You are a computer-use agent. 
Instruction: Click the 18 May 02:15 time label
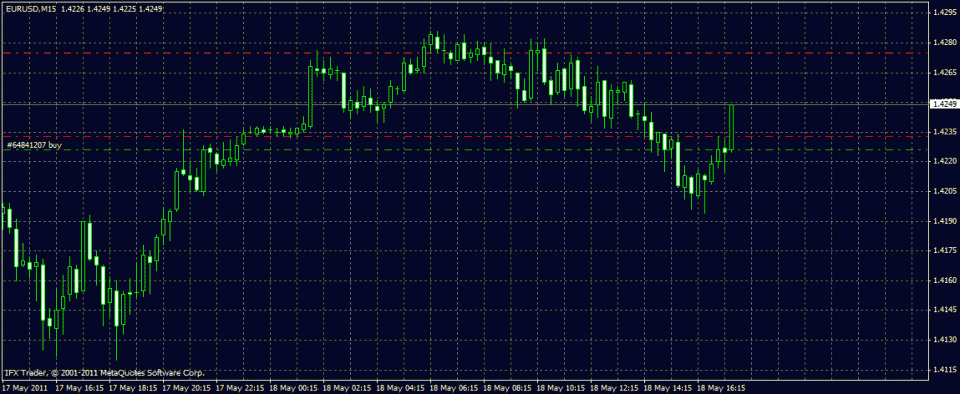[x=347, y=388]
